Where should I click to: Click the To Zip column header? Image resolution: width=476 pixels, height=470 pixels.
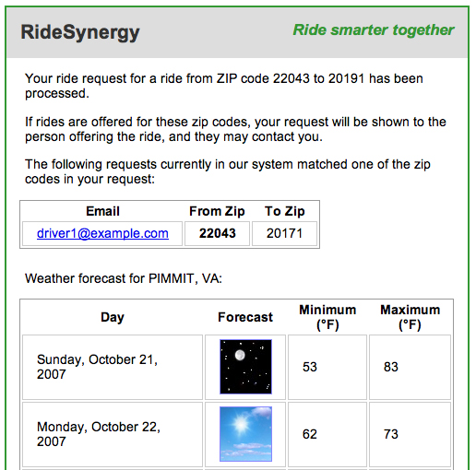tap(285, 211)
